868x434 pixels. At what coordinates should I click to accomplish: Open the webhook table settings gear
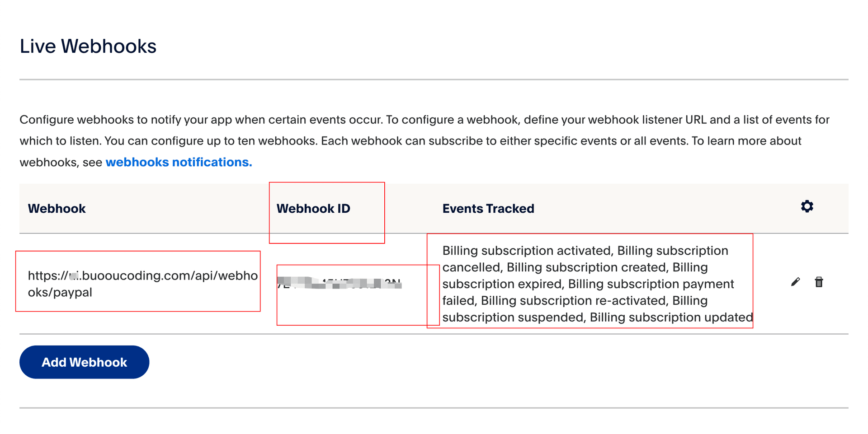(807, 206)
